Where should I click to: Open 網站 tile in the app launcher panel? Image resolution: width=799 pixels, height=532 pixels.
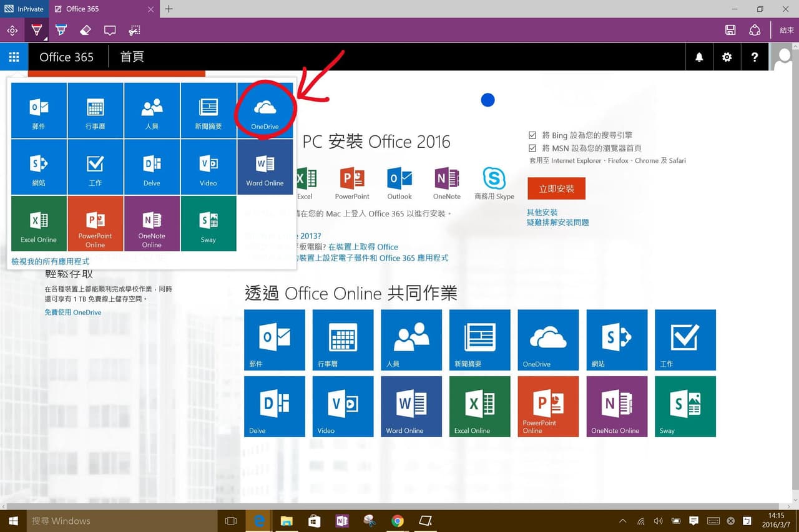(x=39, y=167)
